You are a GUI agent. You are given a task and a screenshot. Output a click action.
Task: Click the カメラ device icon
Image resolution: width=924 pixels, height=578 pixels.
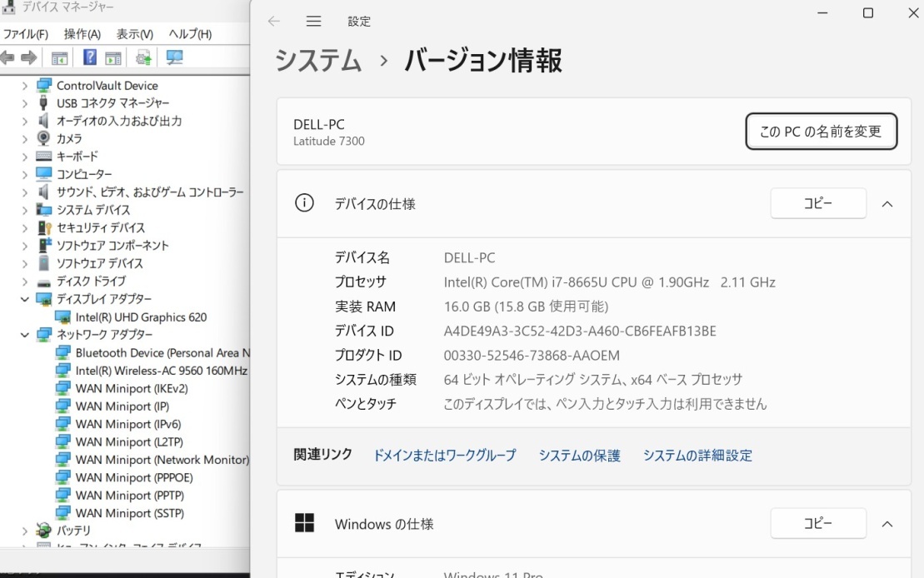point(43,138)
